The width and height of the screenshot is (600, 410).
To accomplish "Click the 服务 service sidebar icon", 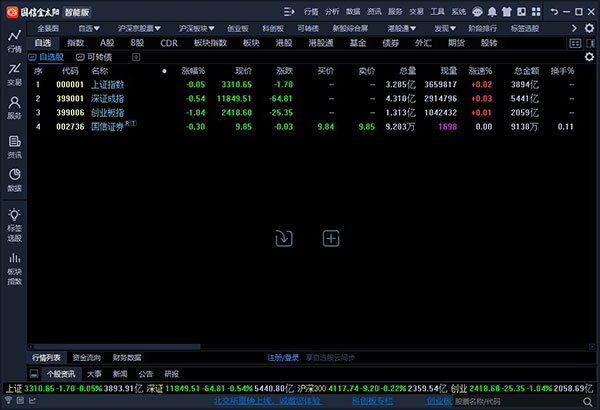I will pyautogui.click(x=14, y=109).
